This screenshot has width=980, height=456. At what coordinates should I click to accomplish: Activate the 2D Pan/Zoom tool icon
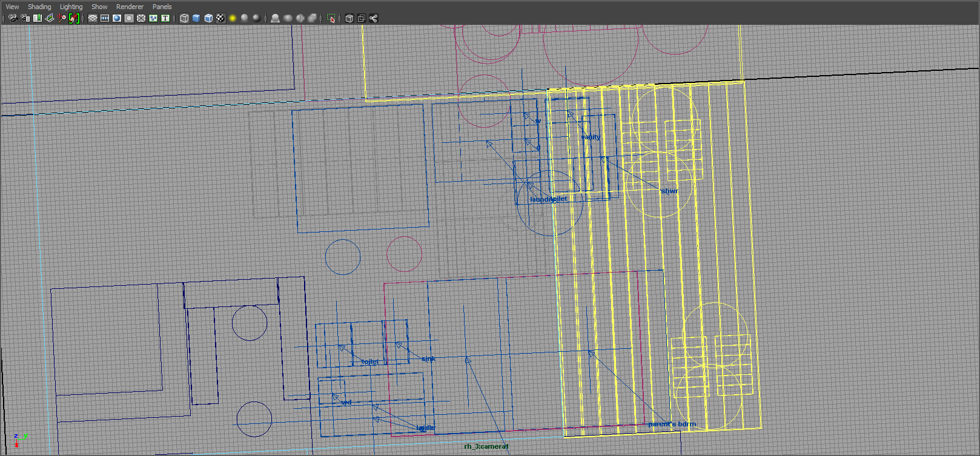62,18
